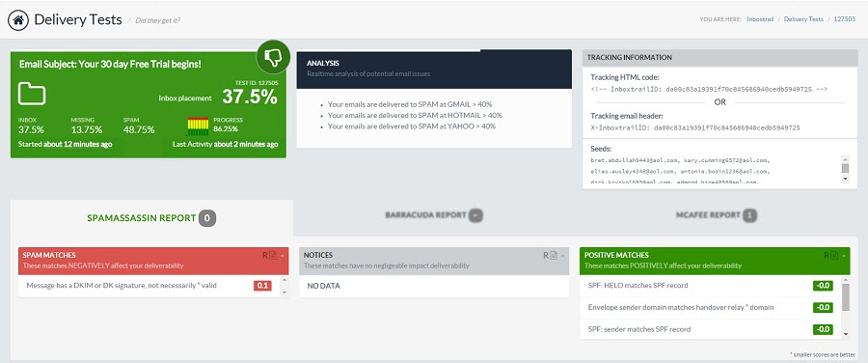The height and width of the screenshot is (363, 868).
Task: Click the SpamAssassin report count badge 0
Action: pos(207,218)
